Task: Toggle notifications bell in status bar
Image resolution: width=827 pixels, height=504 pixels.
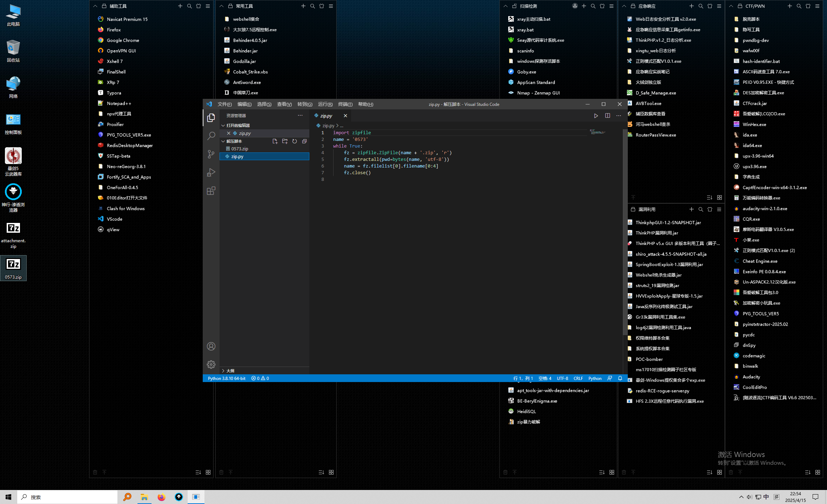Action: tap(620, 379)
